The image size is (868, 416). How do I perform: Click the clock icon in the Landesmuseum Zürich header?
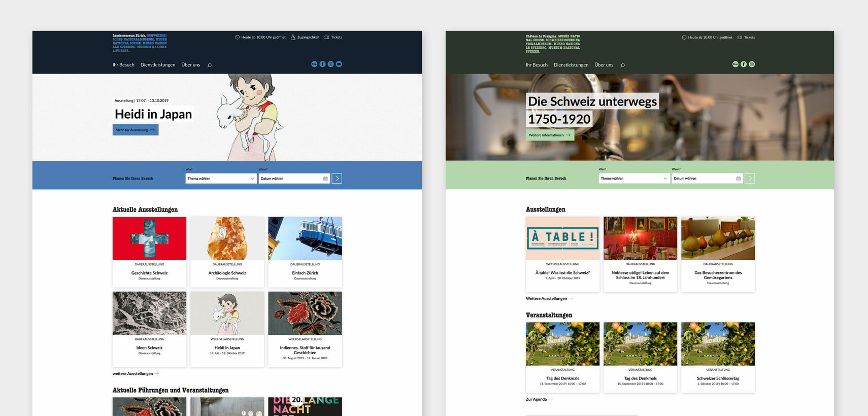tap(237, 37)
